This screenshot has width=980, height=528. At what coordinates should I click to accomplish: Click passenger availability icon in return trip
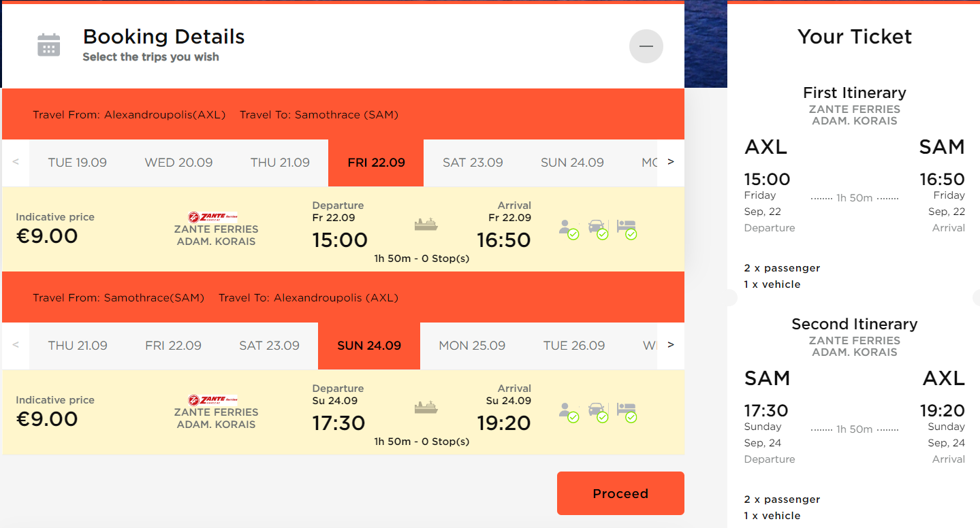(567, 412)
